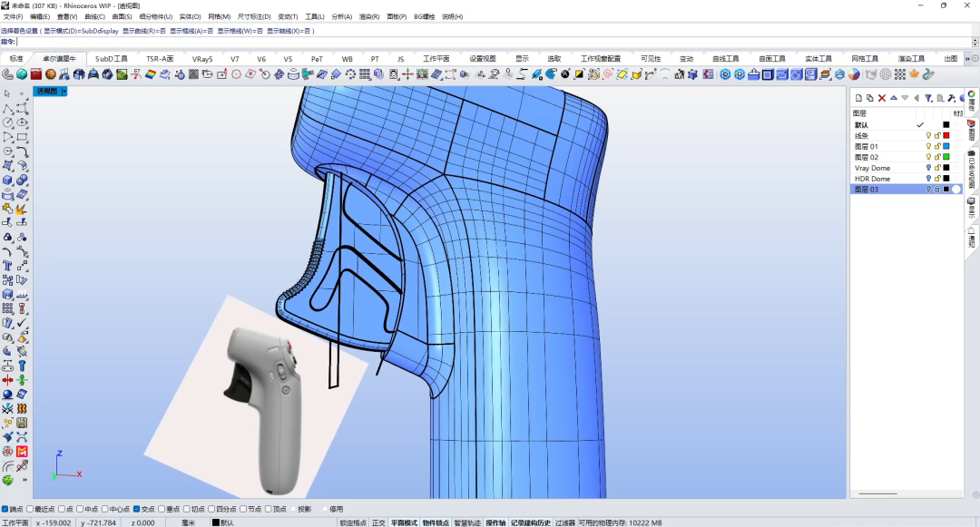Toggle the lock icon on 线条 layer
The height and width of the screenshot is (527, 980).
pos(937,135)
